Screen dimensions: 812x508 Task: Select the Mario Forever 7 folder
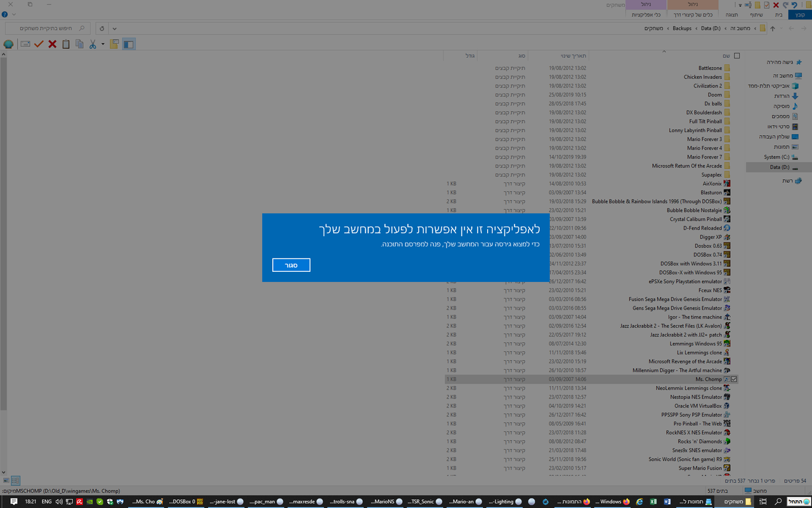point(704,157)
